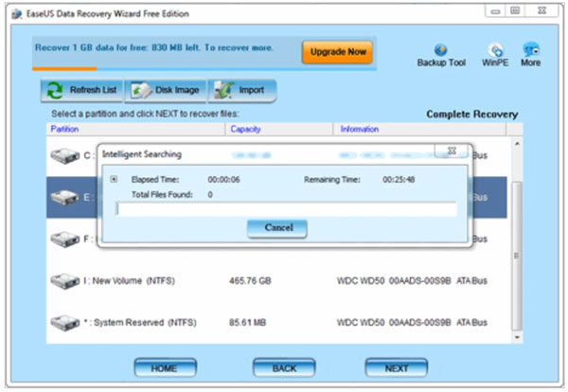
Task: Select the F: drive icon
Action: 64,240
